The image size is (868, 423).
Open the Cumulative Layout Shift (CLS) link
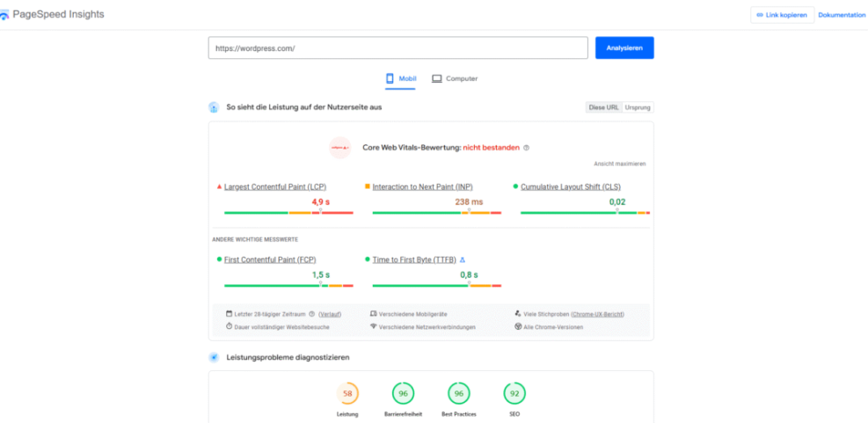point(571,187)
